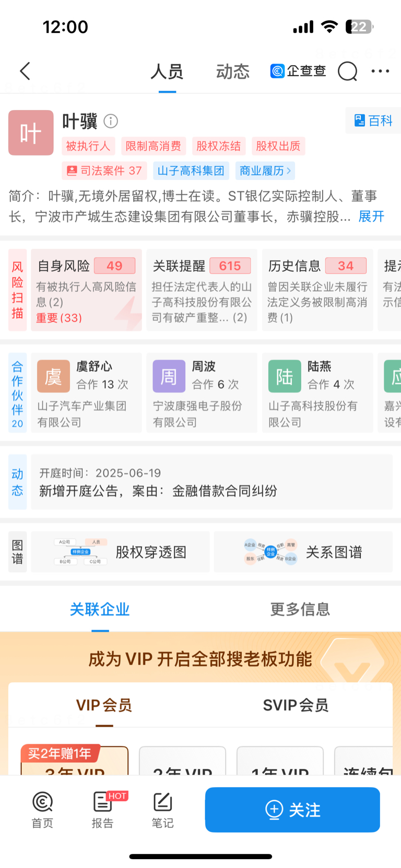Open the 山子高科集团 tag
This screenshot has height=868, width=401.
(x=191, y=171)
